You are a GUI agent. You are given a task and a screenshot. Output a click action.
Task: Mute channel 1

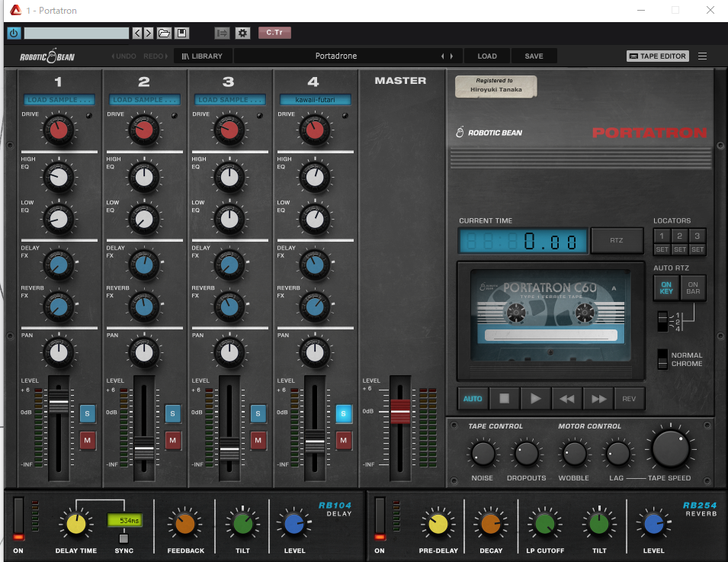[88, 440]
